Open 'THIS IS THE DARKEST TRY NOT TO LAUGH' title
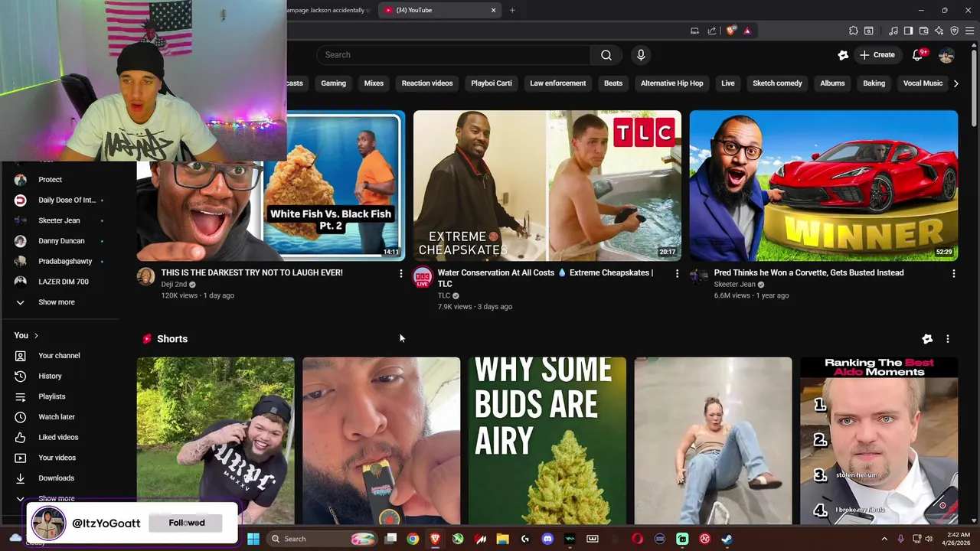The width and height of the screenshot is (980, 551). 252,272
